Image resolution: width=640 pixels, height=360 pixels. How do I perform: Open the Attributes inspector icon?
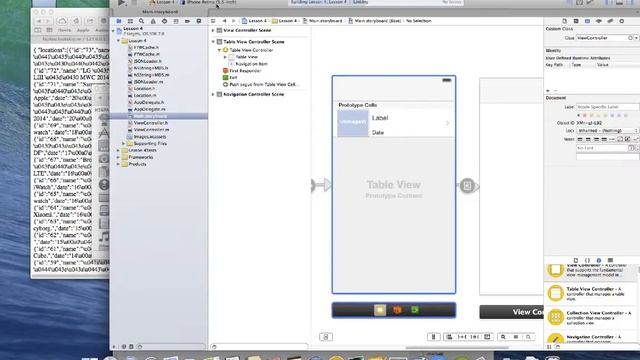[x=599, y=21]
